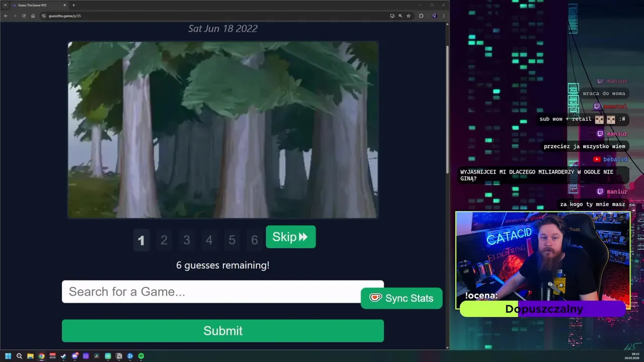Select screenshot number 3
The image size is (644, 362).
click(x=187, y=240)
